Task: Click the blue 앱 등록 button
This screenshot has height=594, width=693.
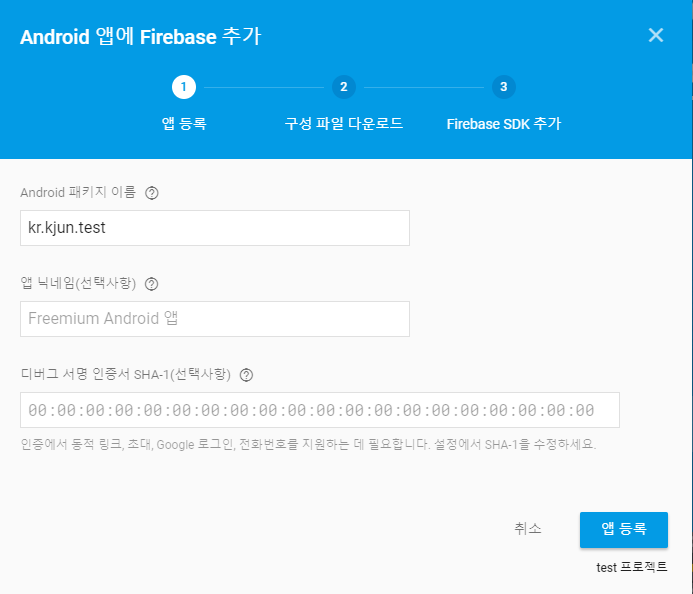Action: coord(624,529)
